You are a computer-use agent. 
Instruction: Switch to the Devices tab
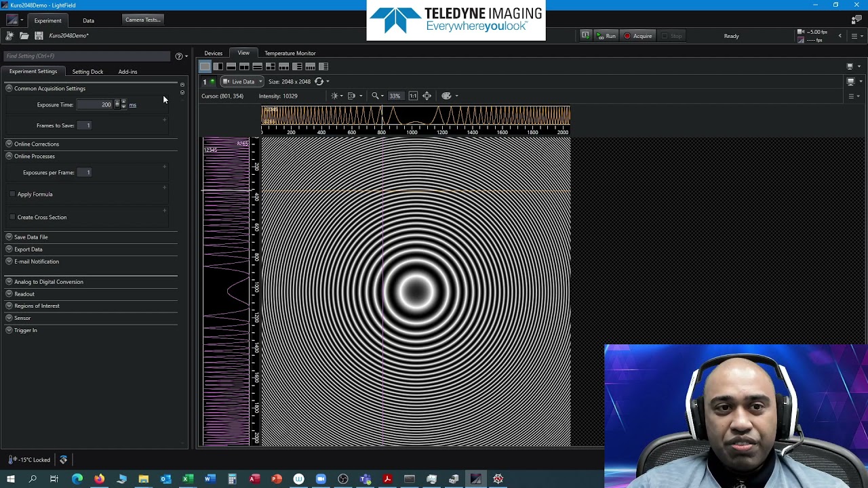(x=213, y=53)
